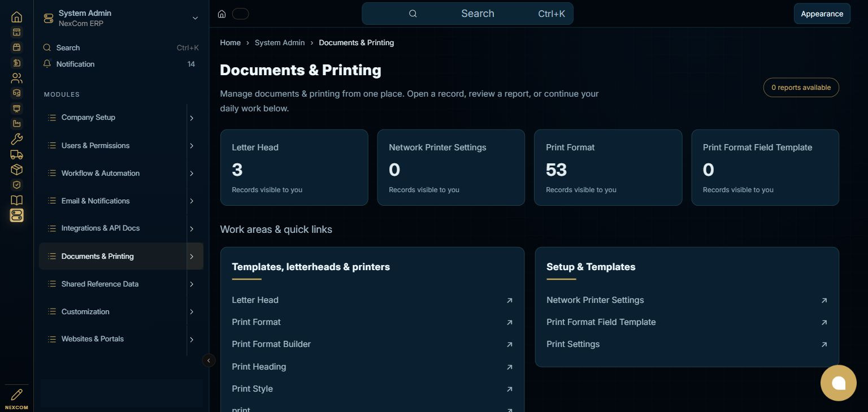Collapse the sidebar with the round arrow button
Image resolution: width=868 pixels, height=412 pixels.
click(x=209, y=361)
